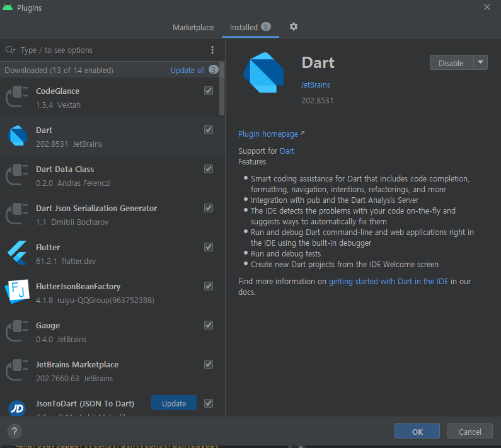Select the Flutter plugin row title
This screenshot has width=501, height=448.
pyautogui.click(x=48, y=248)
